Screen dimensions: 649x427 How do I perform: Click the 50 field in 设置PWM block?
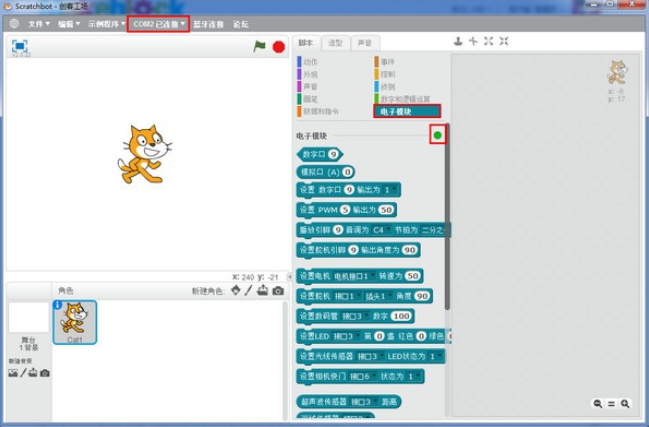coord(386,210)
